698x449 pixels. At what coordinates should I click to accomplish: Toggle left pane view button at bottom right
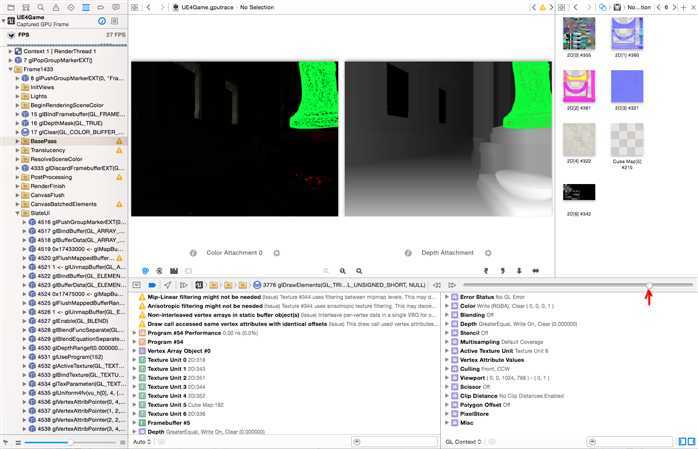682,441
